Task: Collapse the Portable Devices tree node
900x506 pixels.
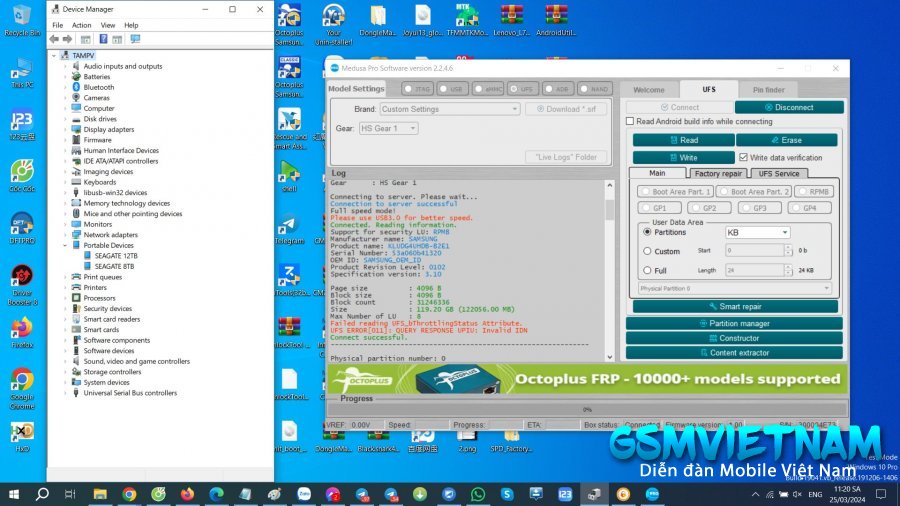Action: coord(65,245)
